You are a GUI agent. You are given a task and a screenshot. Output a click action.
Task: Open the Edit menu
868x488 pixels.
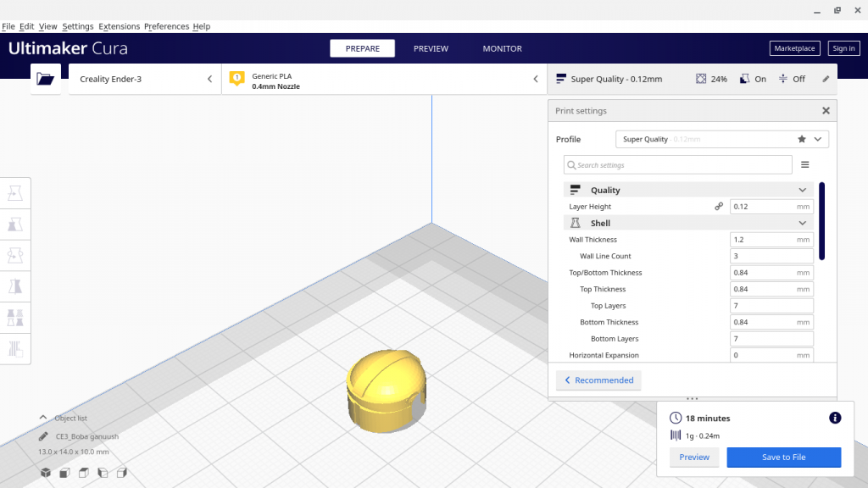[26, 26]
